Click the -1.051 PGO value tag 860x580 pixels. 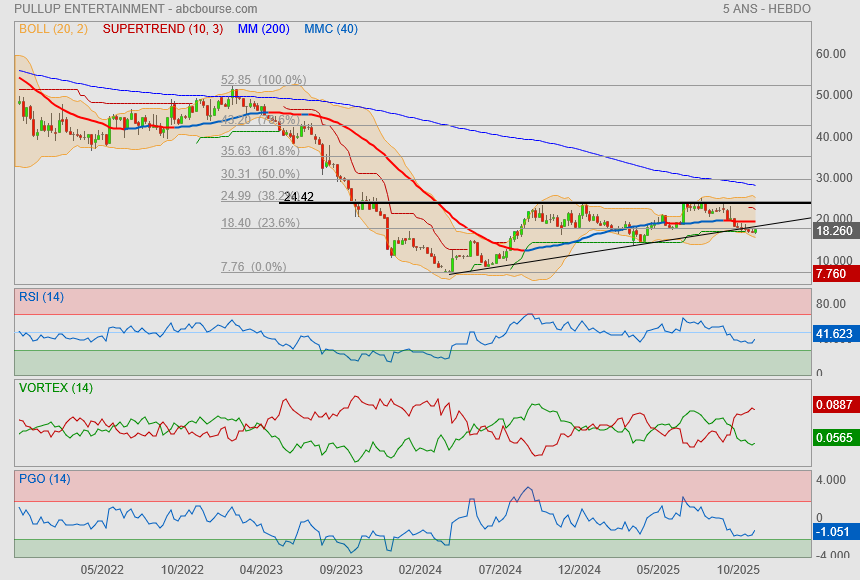[834, 532]
